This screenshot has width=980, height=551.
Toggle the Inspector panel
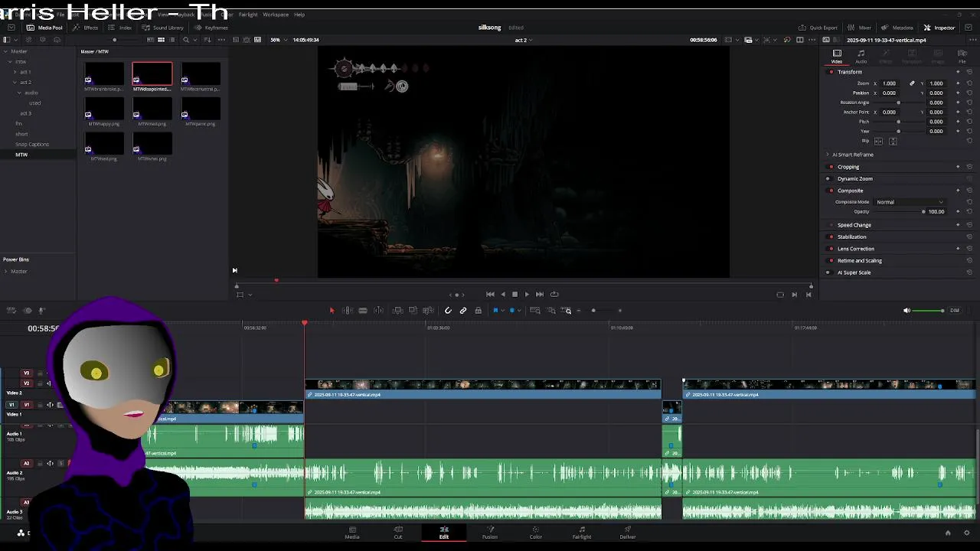pyautogui.click(x=939, y=28)
